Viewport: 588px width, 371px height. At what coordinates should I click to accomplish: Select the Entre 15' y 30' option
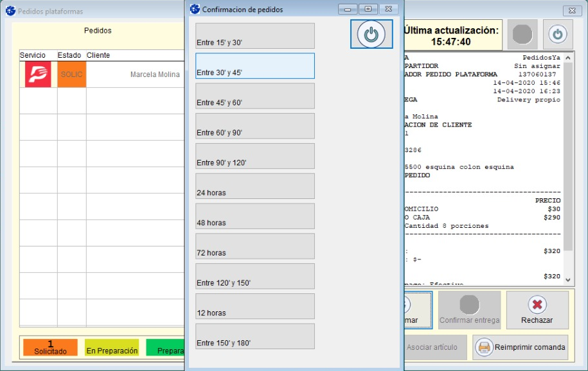pyautogui.click(x=255, y=36)
